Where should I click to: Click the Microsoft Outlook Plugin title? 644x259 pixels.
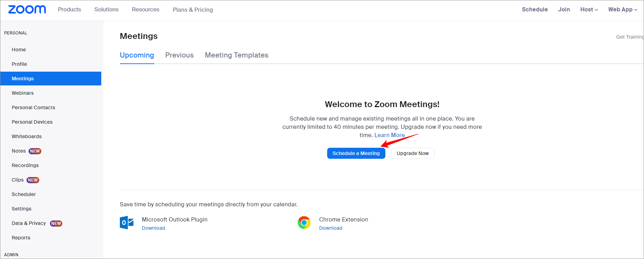point(175,219)
